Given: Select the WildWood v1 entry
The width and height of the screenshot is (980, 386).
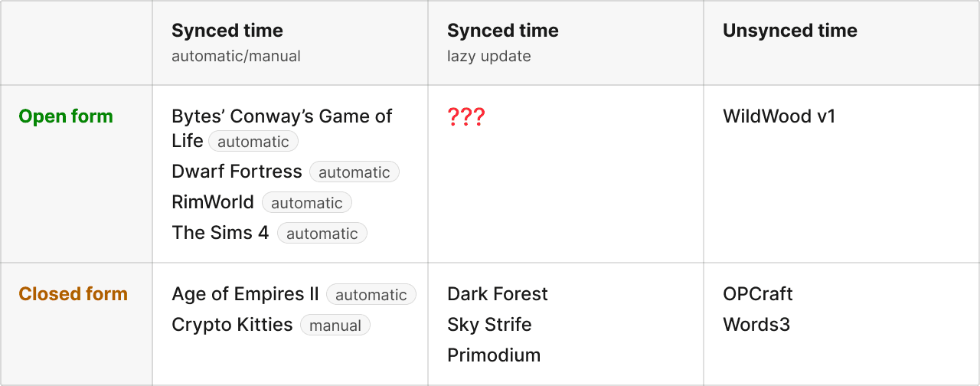Looking at the screenshot, I should coord(779,116).
